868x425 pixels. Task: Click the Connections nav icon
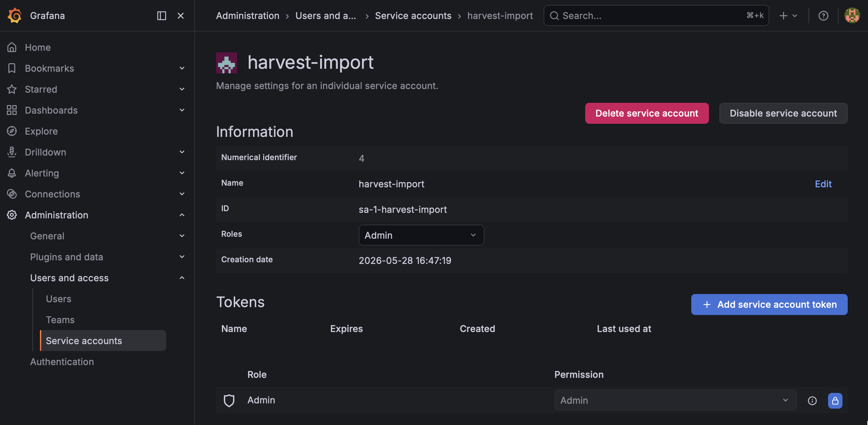(12, 194)
